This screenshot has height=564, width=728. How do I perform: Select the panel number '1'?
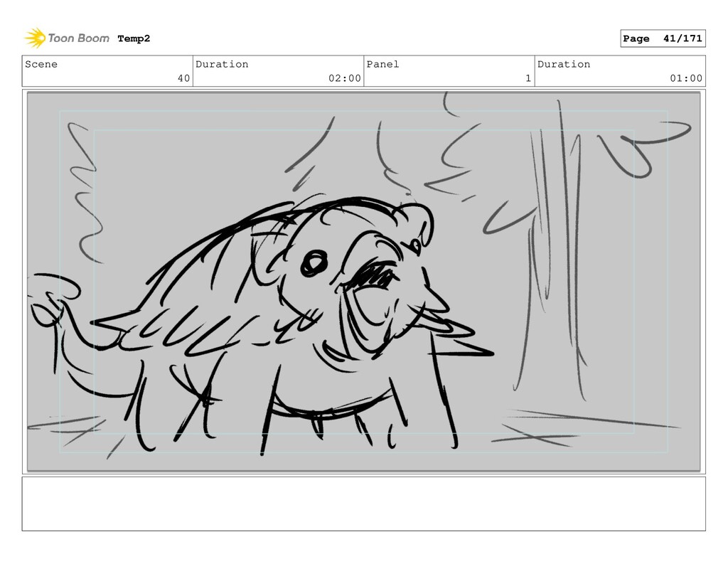tap(528, 78)
